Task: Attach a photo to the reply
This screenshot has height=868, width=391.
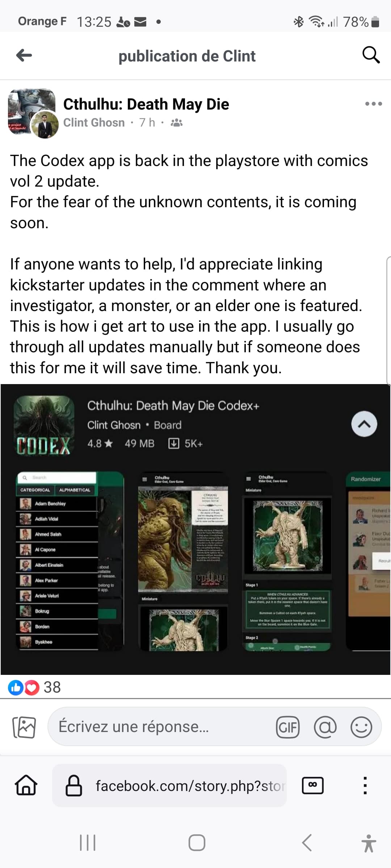Action: point(24,727)
